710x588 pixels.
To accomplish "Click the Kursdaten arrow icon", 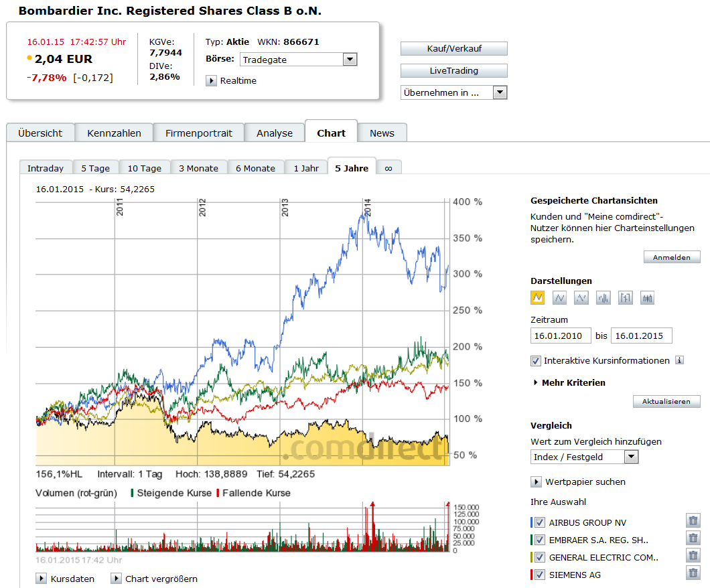I will point(42,579).
